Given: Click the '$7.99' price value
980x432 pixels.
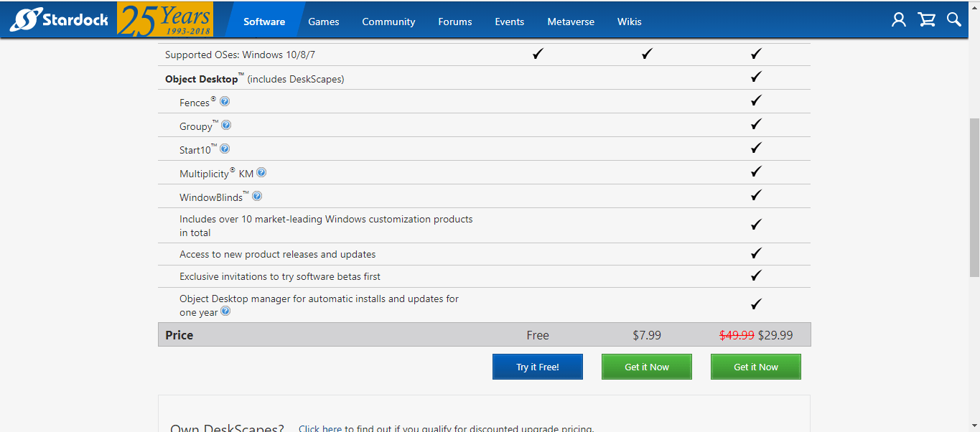Looking at the screenshot, I should [647, 335].
